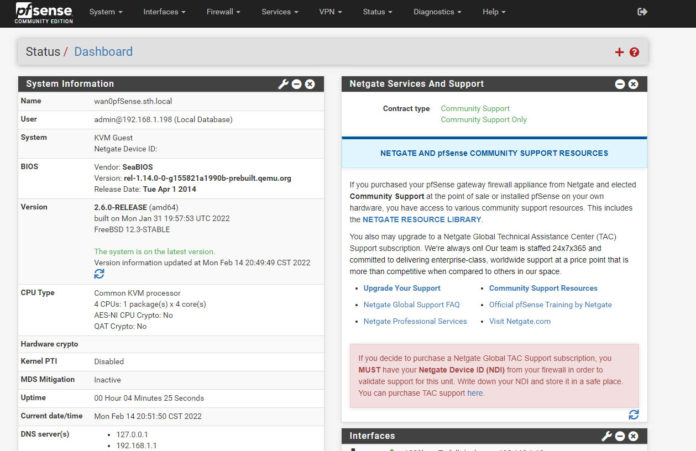Open the VPN menu
Screen dimensions: 696x451
[330, 12]
